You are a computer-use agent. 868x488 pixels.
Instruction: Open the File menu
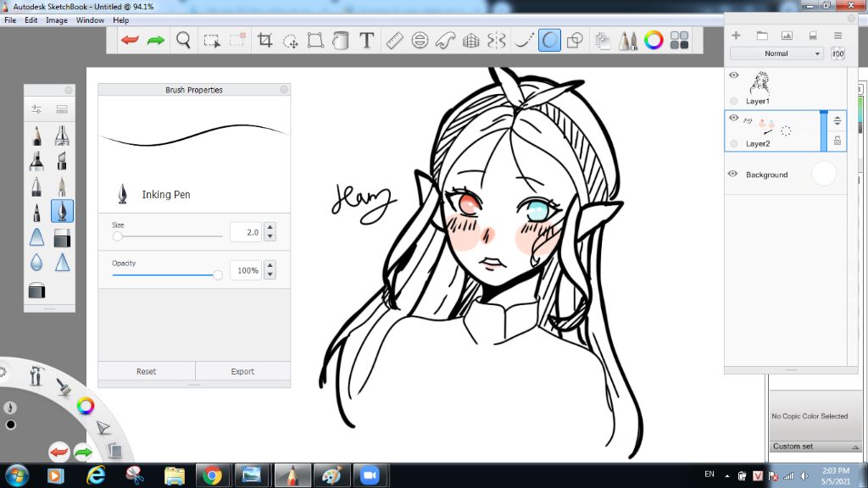pyautogui.click(x=10, y=20)
